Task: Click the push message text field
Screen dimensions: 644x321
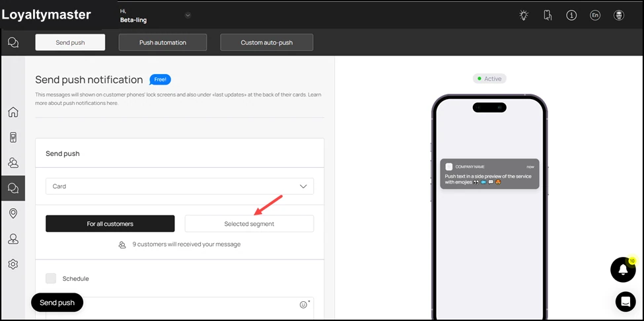Action: point(180,308)
